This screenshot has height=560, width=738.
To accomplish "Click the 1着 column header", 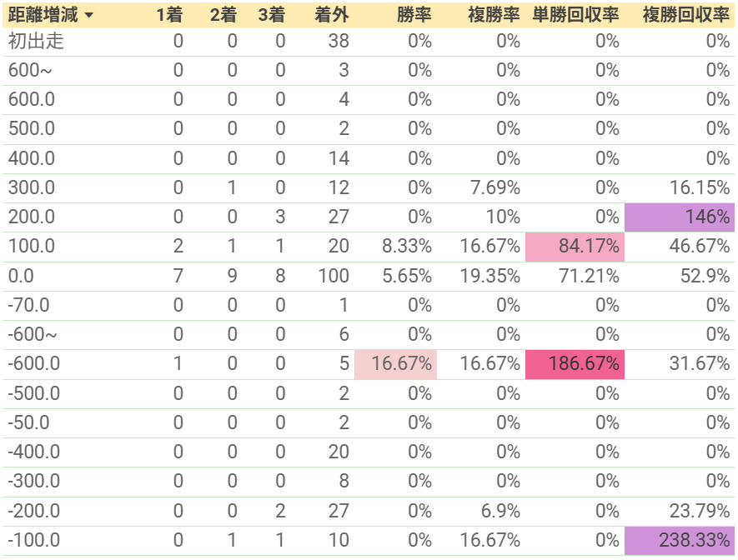I will click(169, 16).
